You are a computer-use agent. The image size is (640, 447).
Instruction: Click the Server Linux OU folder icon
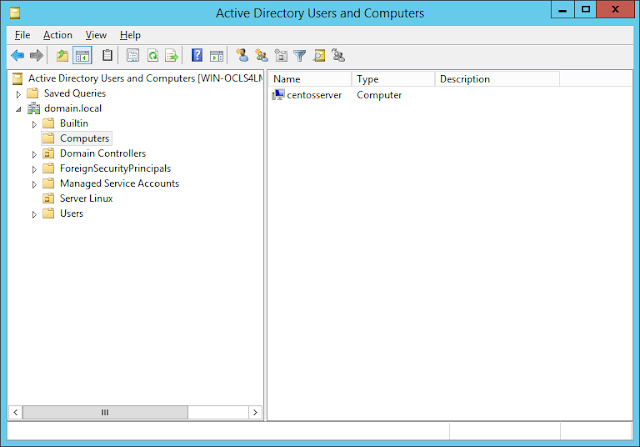[48, 198]
